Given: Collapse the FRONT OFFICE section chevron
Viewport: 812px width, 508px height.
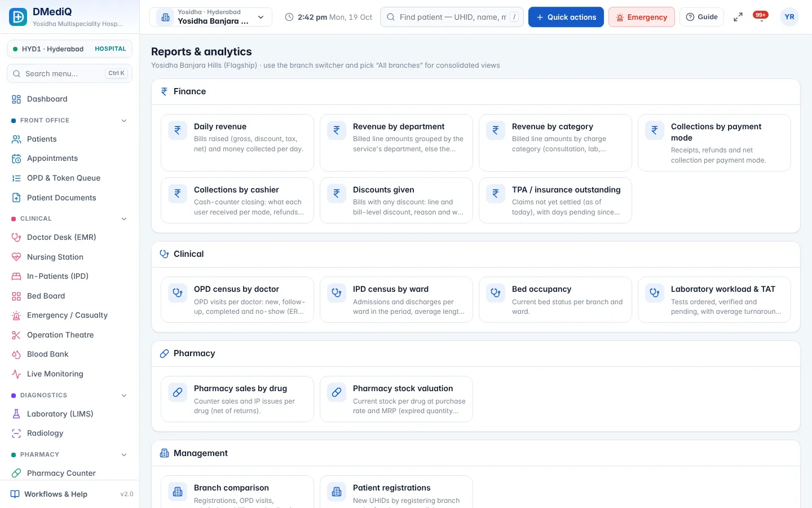Looking at the screenshot, I should click(x=124, y=121).
